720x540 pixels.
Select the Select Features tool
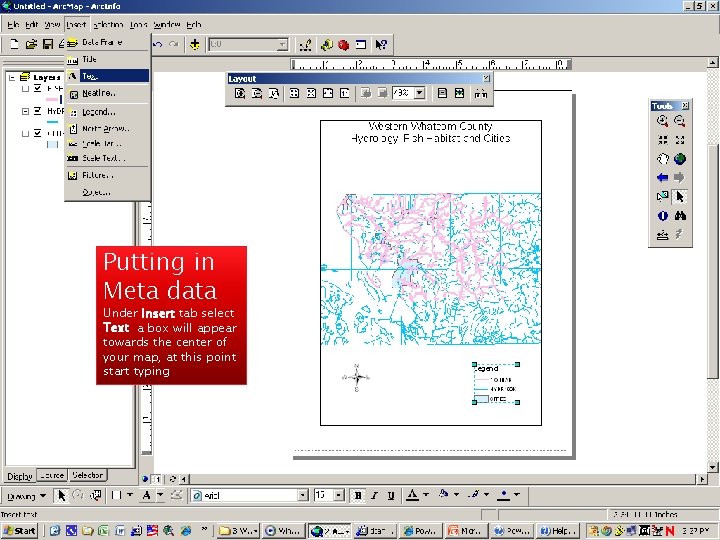(662, 197)
